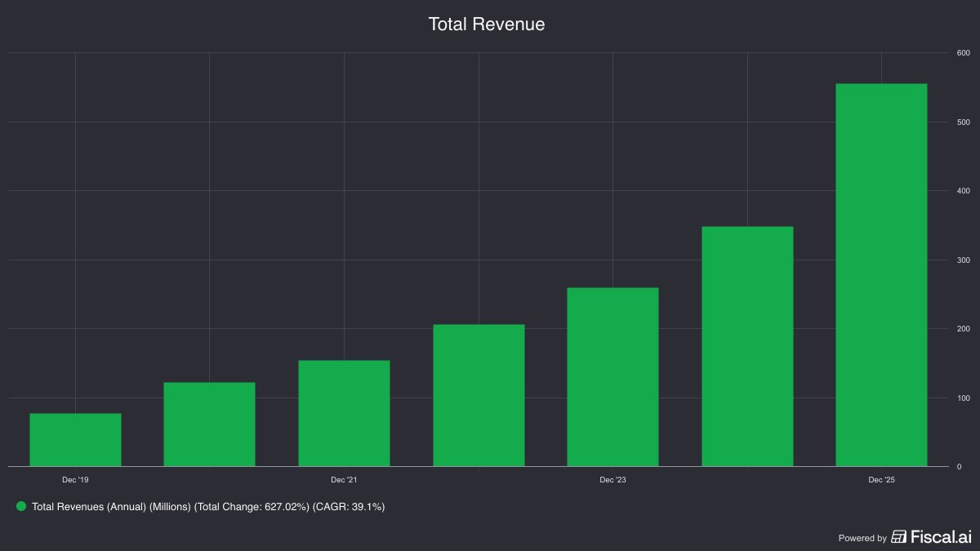Viewport: 980px width, 551px height.
Task: Select the Dec '24 revenue bar
Action: pyautogui.click(x=747, y=347)
